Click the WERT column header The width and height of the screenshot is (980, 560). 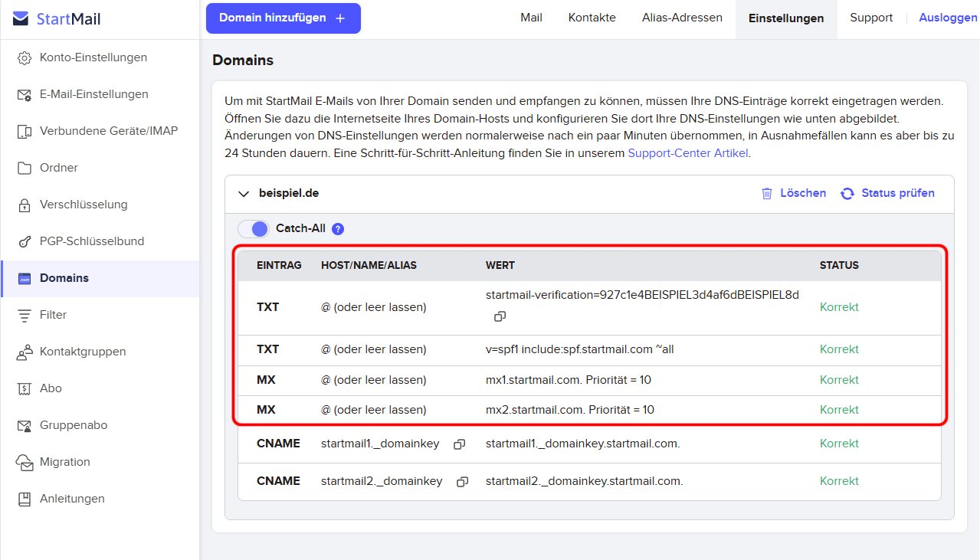click(x=500, y=266)
